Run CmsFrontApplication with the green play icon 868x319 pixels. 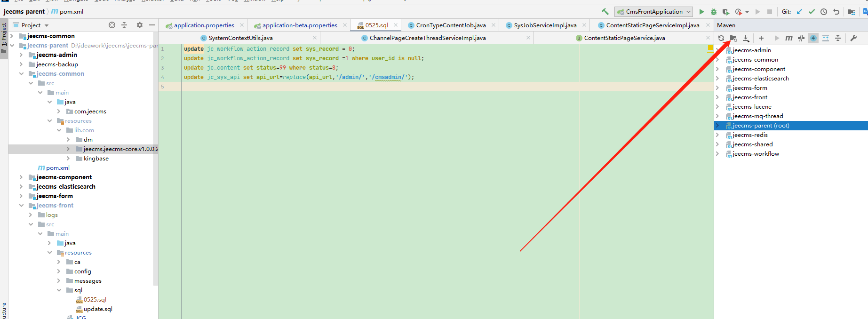point(701,12)
